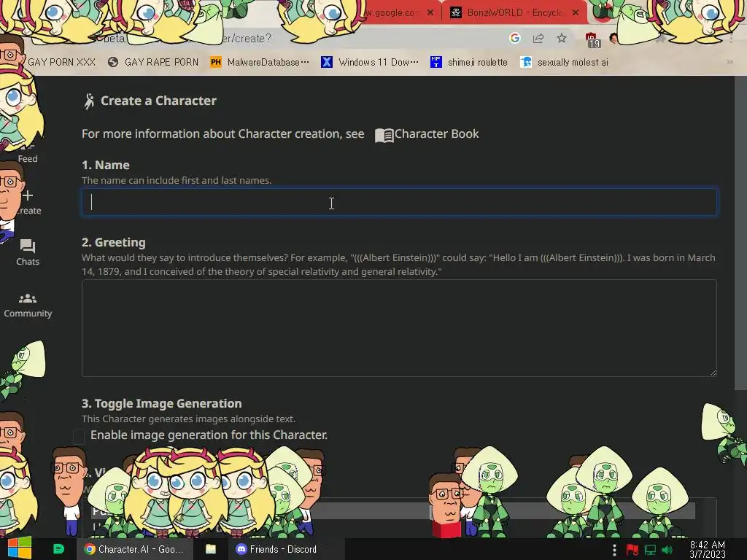This screenshot has width=747, height=560.
Task: Close the BonziWORLD tab
Action: (576, 13)
